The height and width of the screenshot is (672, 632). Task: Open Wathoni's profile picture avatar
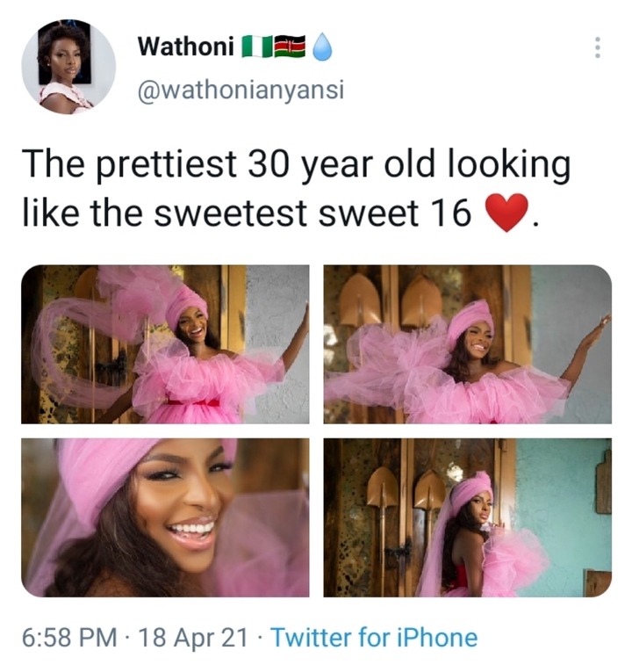pos(68,67)
